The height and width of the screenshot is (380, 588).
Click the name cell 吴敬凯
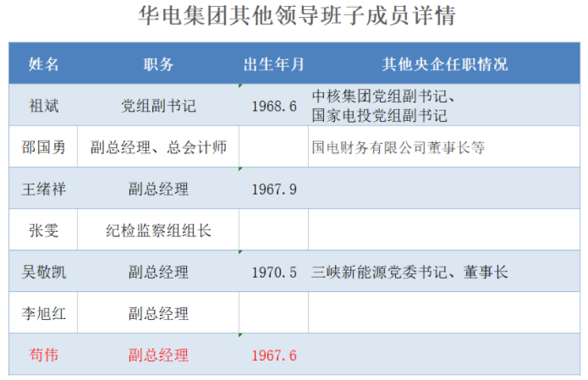44,272
